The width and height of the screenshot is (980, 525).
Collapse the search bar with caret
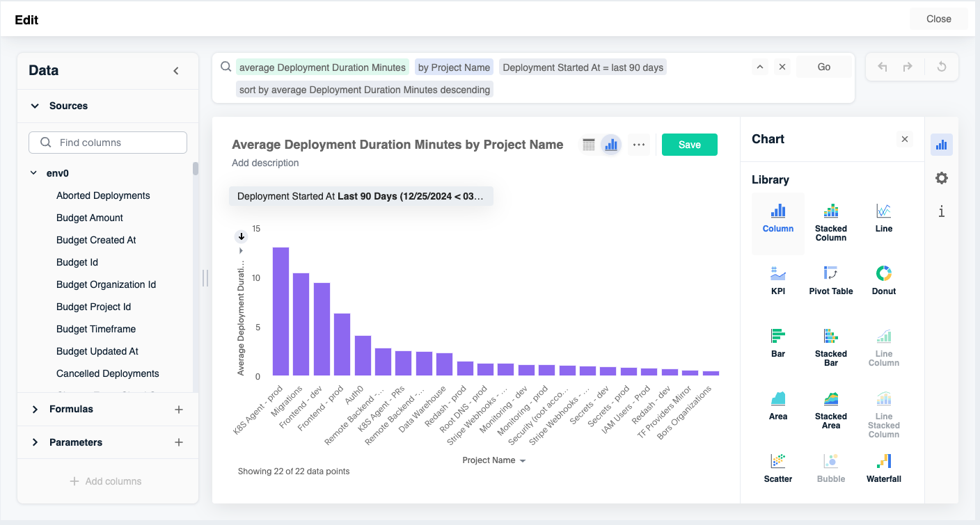click(760, 67)
